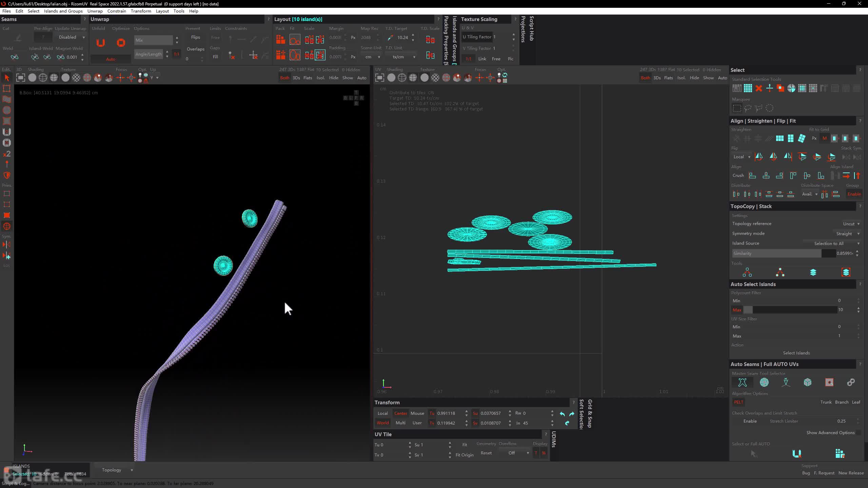Open the Pre-Align Disabled dropdown

[x=72, y=37]
